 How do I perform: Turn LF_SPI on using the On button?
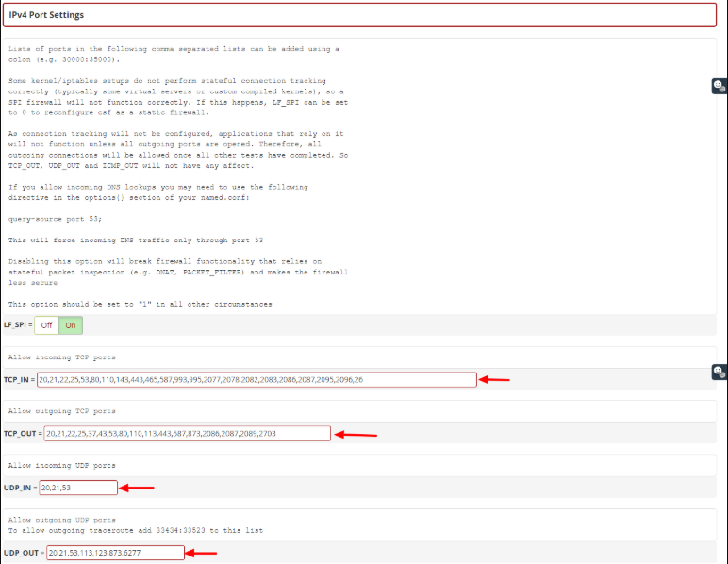[71, 325]
